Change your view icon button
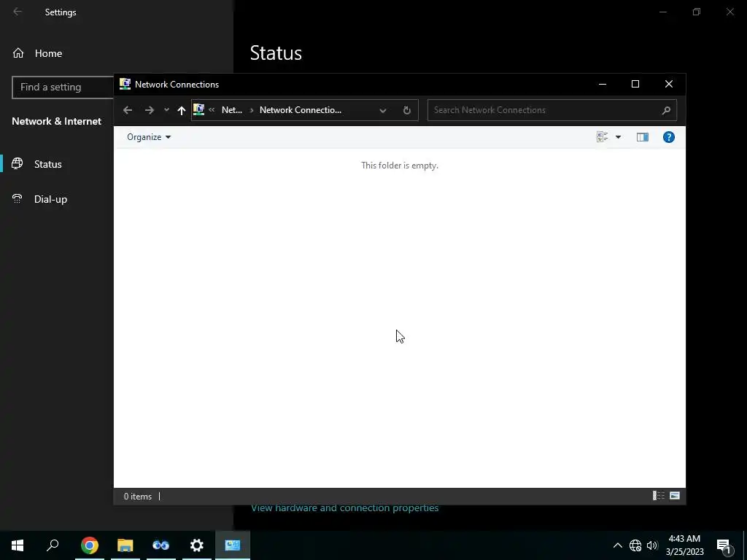 point(602,137)
